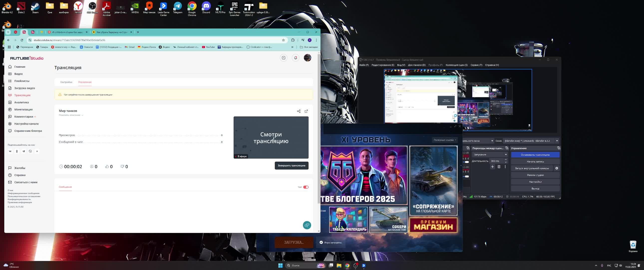The width and height of the screenshot is (644, 270).
Task: Click Смотри трансляцию stream preview thumbnail
Action: (x=271, y=137)
